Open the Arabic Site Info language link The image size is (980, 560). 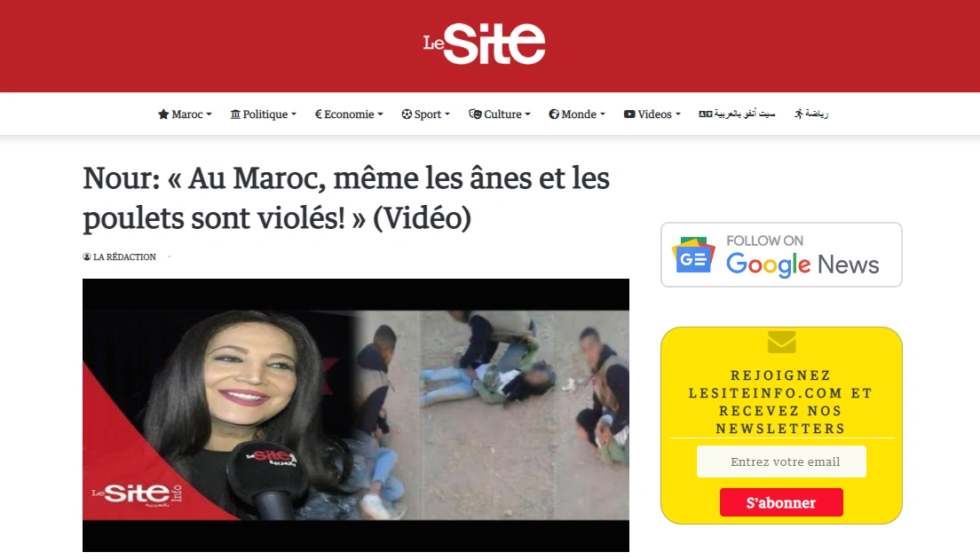737,114
